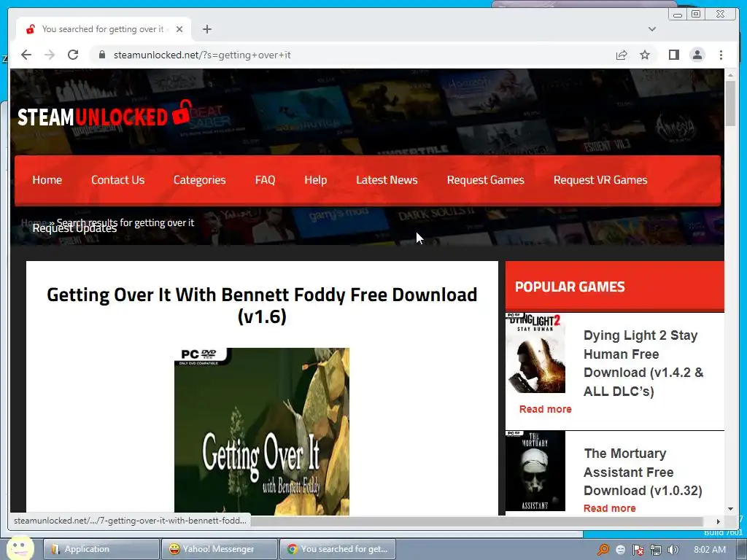Open the Start menu smiley orb
Screen dimensions: 747x560
pos(20,548)
